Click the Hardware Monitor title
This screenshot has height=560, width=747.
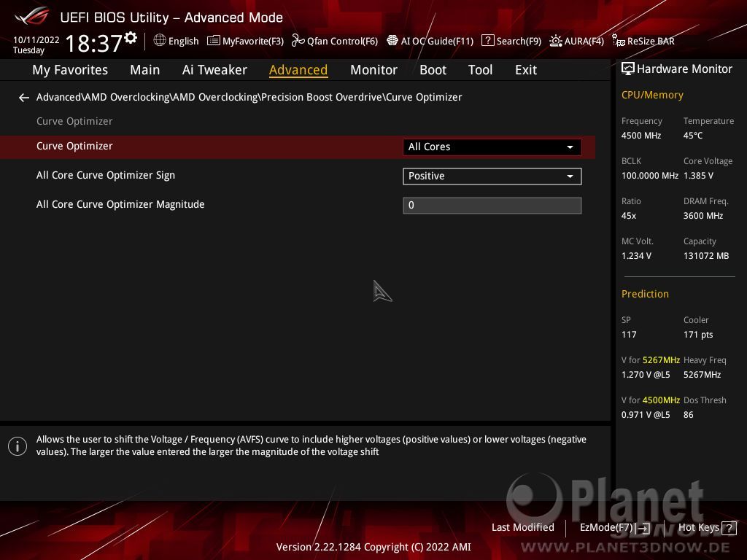tap(684, 69)
